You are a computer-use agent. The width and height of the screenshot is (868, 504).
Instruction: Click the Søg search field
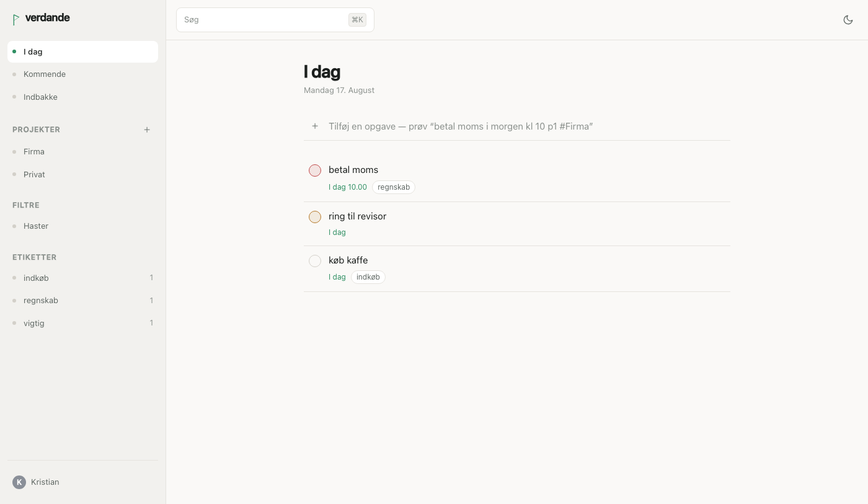[275, 20]
